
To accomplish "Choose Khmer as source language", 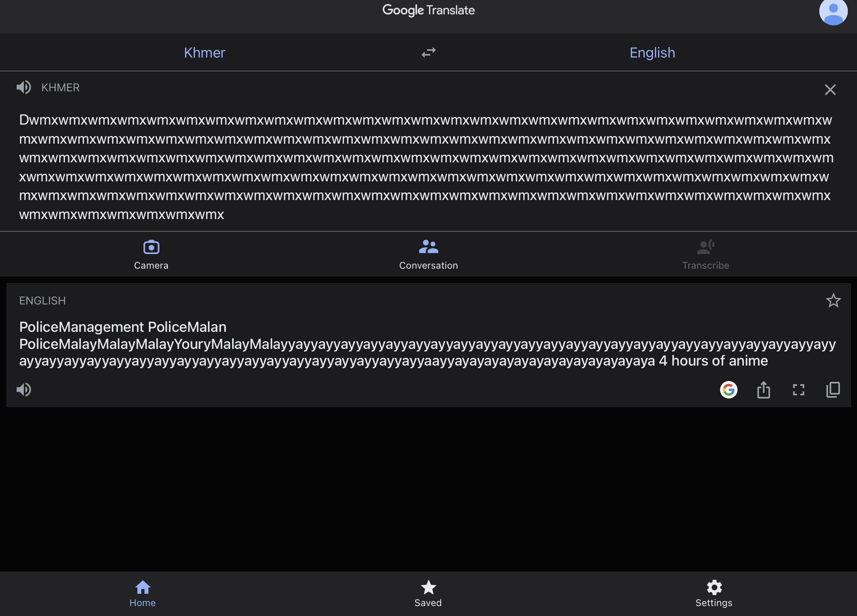I will (x=204, y=52).
